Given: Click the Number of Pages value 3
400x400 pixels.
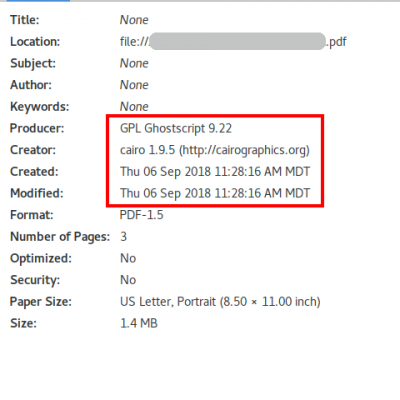Looking at the screenshot, I should (123, 237).
